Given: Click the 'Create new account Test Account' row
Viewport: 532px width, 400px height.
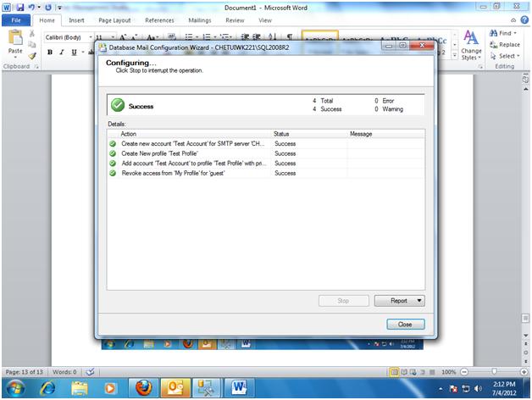Looking at the screenshot, I should click(266, 143).
